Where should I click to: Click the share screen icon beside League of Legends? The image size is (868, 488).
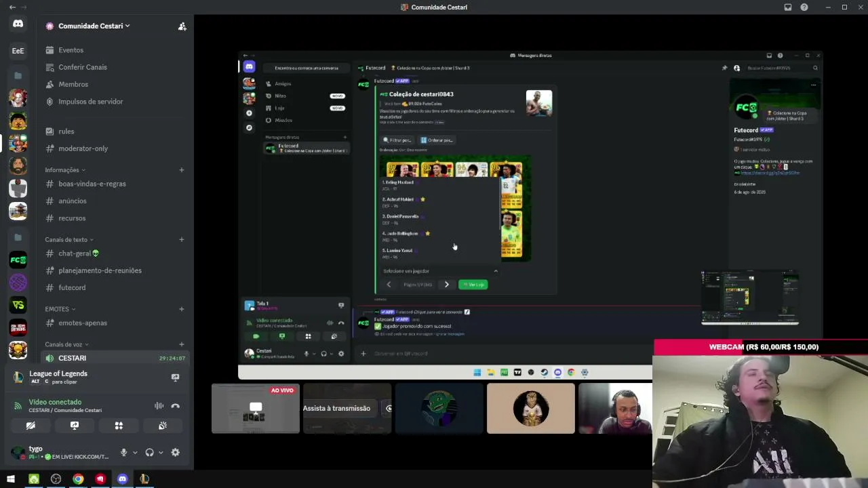[x=175, y=378]
